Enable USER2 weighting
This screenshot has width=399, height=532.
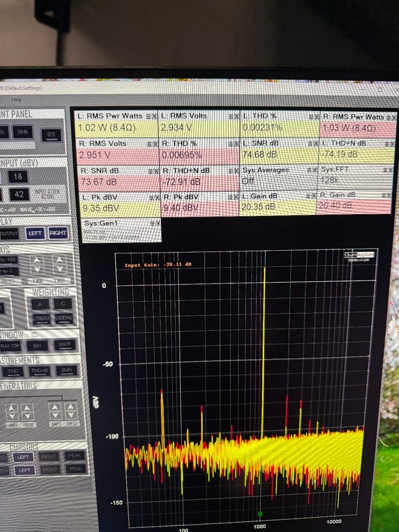64,319
